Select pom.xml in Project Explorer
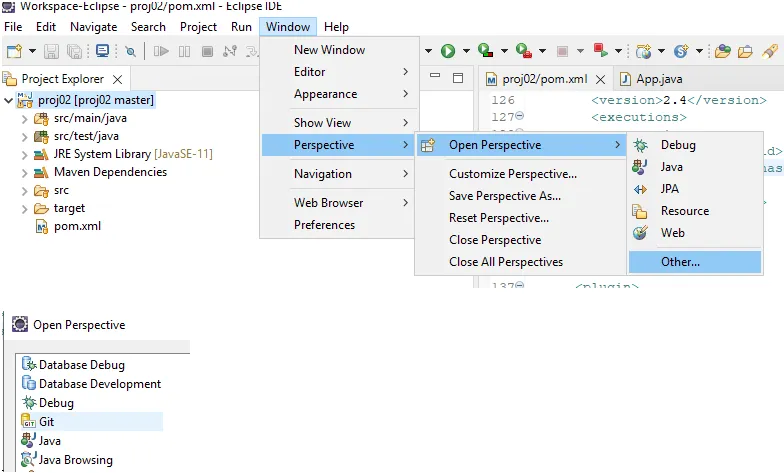This screenshot has width=784, height=473. click(78, 226)
